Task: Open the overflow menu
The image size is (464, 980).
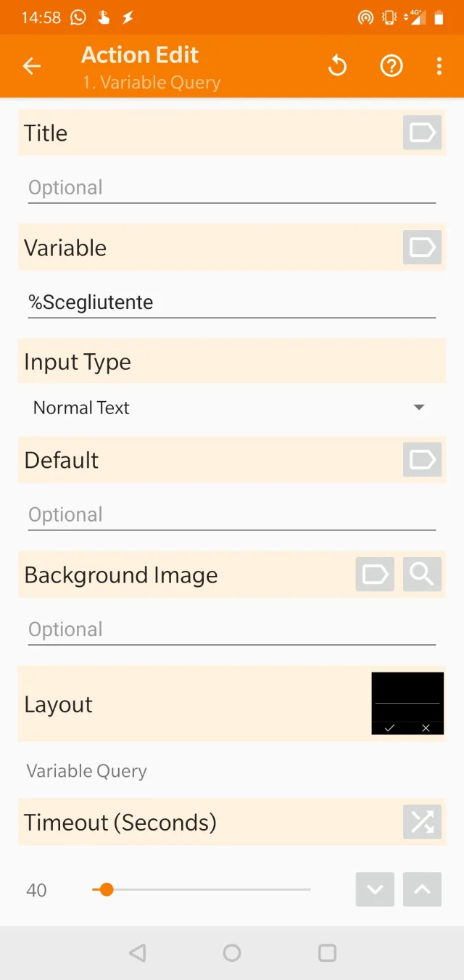Action: tap(439, 65)
